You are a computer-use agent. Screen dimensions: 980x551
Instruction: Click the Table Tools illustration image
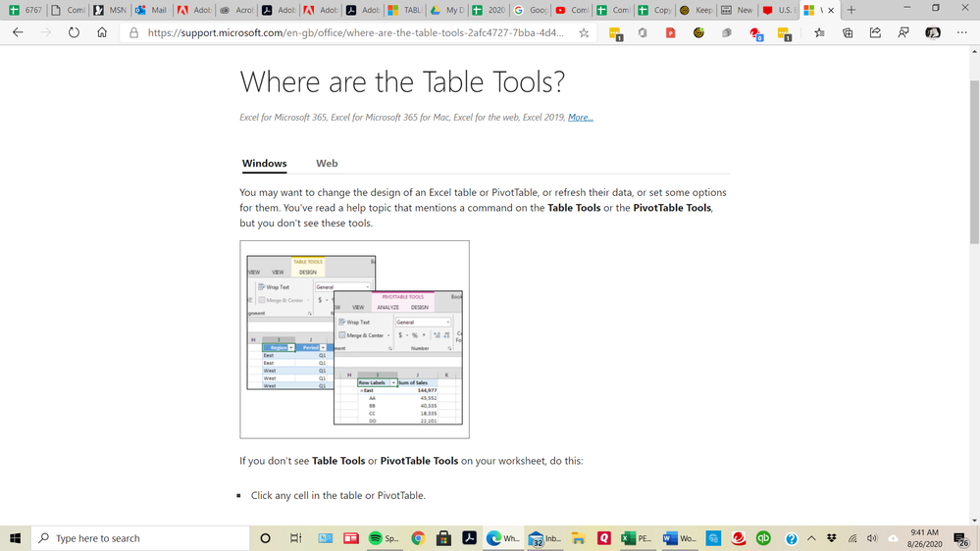(354, 339)
